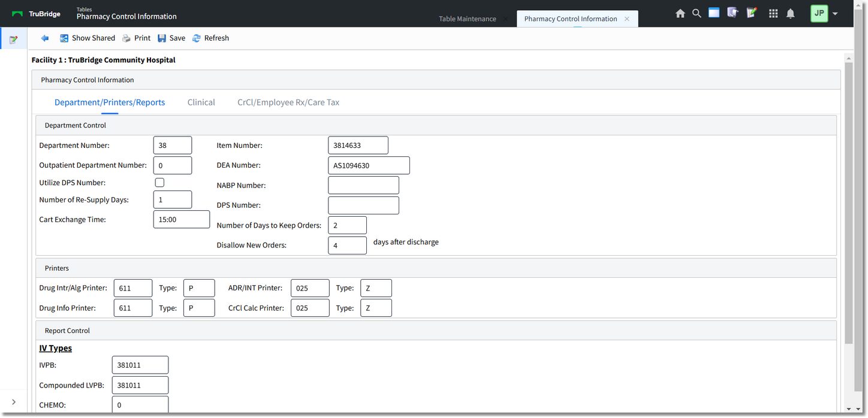The image size is (868, 418).
Task: Click the CrCl Calc Printer Type field
Action: 376,308
